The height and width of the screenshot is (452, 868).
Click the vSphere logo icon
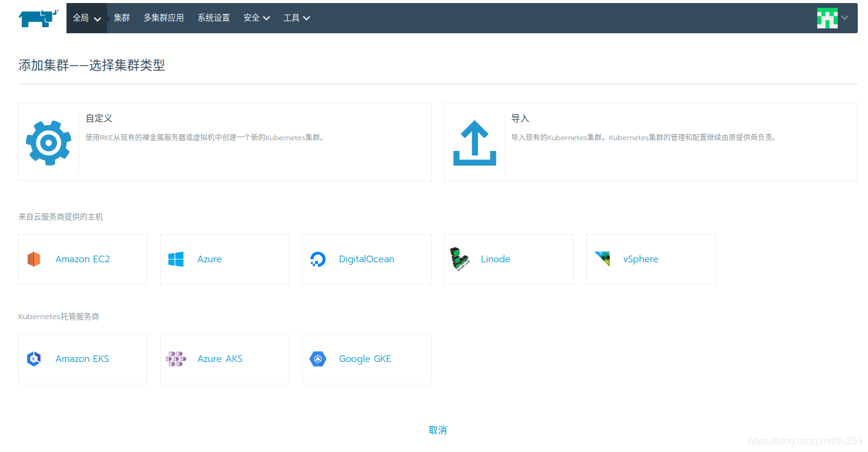602,259
